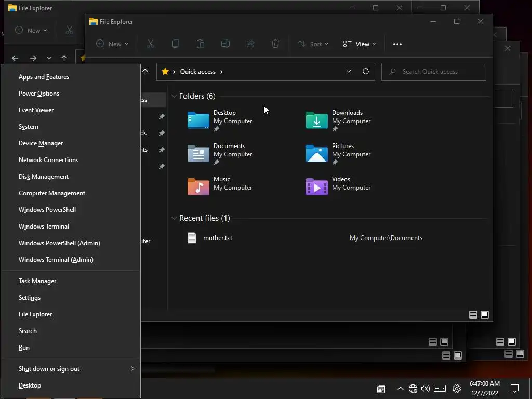Open the Videos folder icon
The width and height of the screenshot is (532, 399).
316,187
